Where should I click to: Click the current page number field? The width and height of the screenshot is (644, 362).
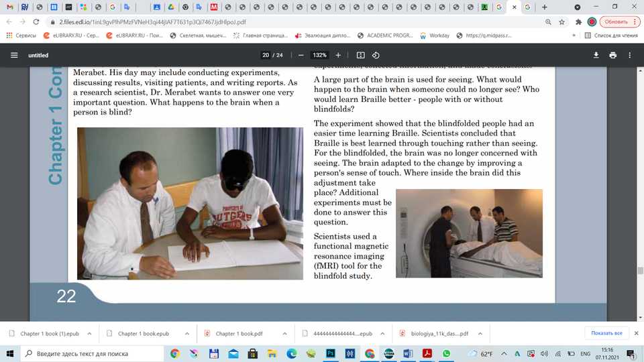click(x=266, y=55)
